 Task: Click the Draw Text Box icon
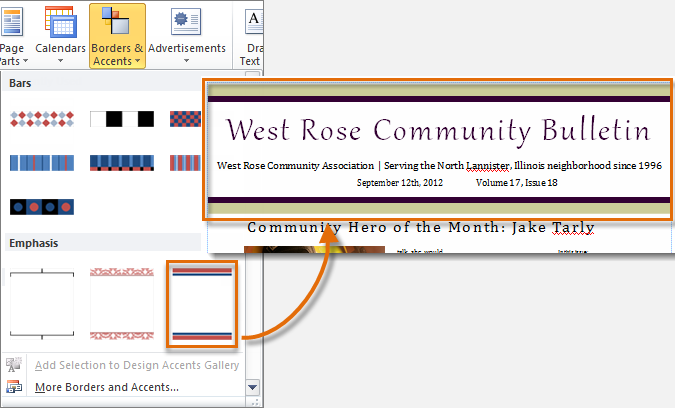click(253, 22)
